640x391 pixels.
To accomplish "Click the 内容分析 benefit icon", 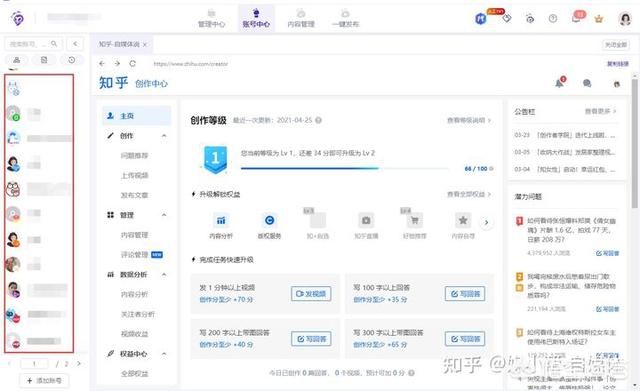I will (x=221, y=221).
